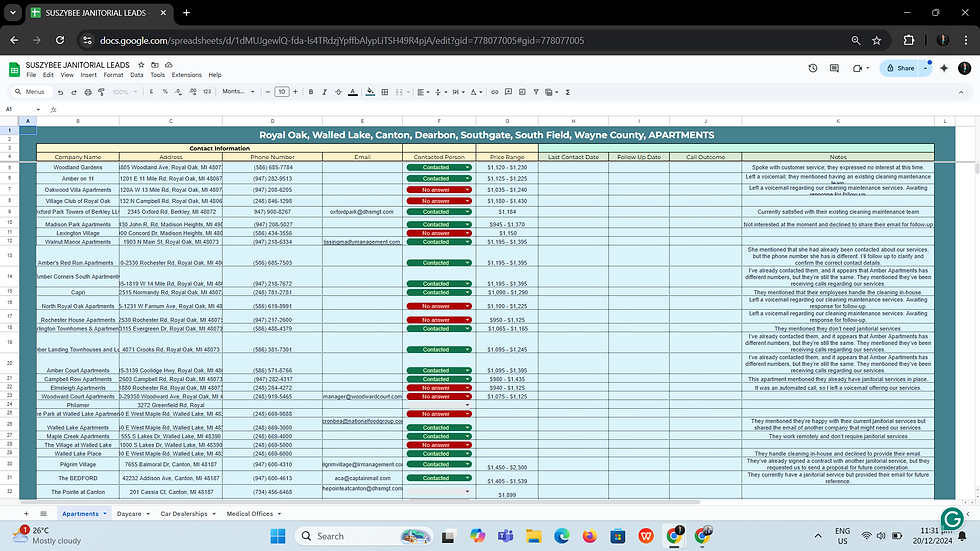Image resolution: width=980 pixels, height=551 pixels.
Task: Open File Explorer from the taskbar
Action: click(x=533, y=536)
